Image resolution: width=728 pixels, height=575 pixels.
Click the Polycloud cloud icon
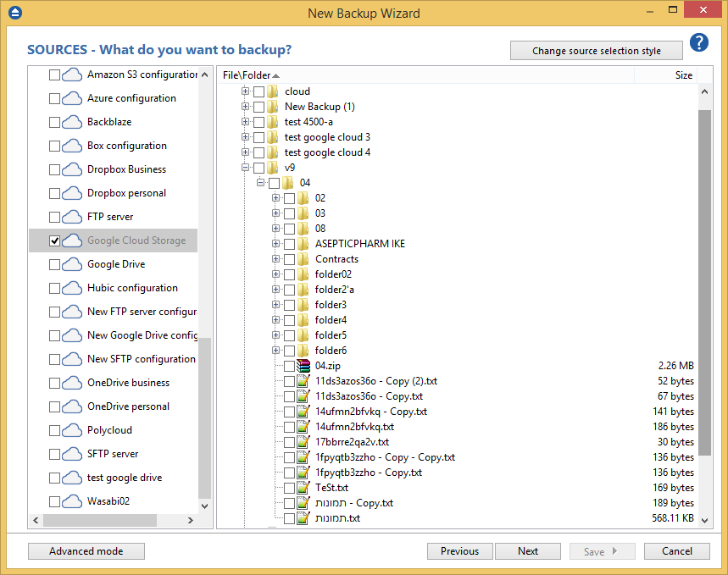(72, 430)
